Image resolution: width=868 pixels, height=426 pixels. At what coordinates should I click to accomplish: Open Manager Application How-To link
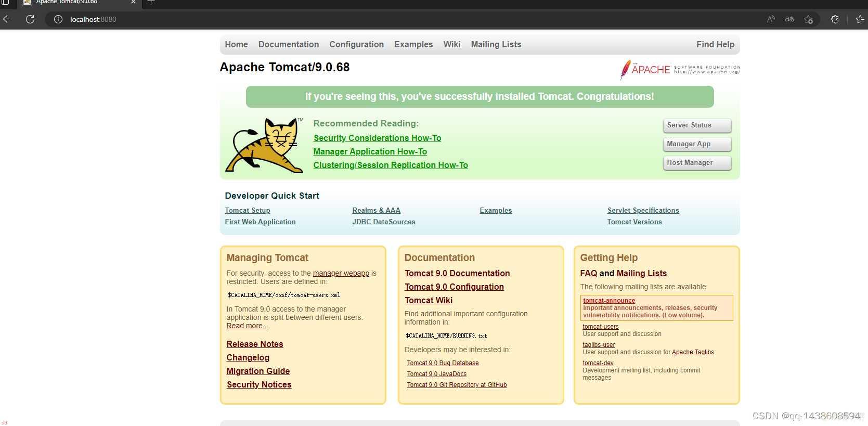370,151
